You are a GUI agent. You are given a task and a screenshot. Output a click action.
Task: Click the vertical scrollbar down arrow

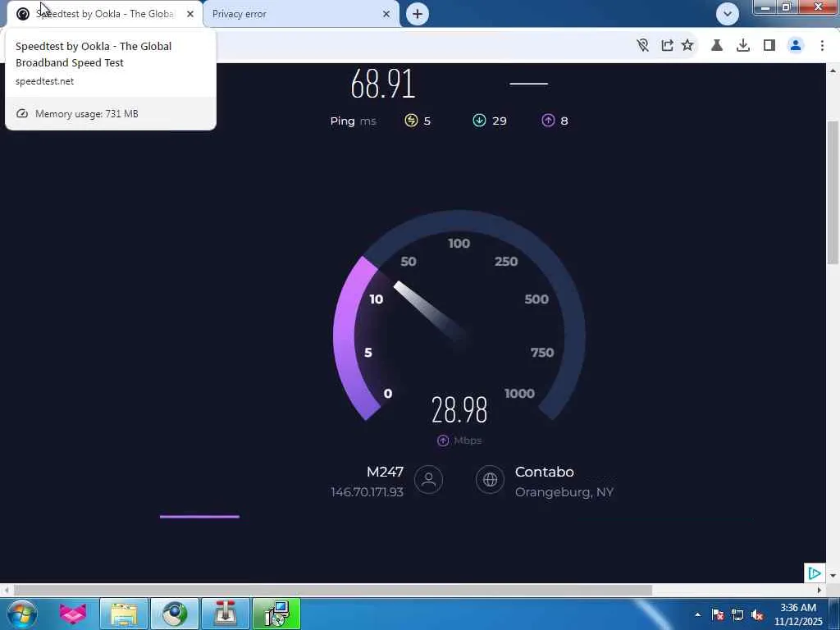tap(833, 576)
